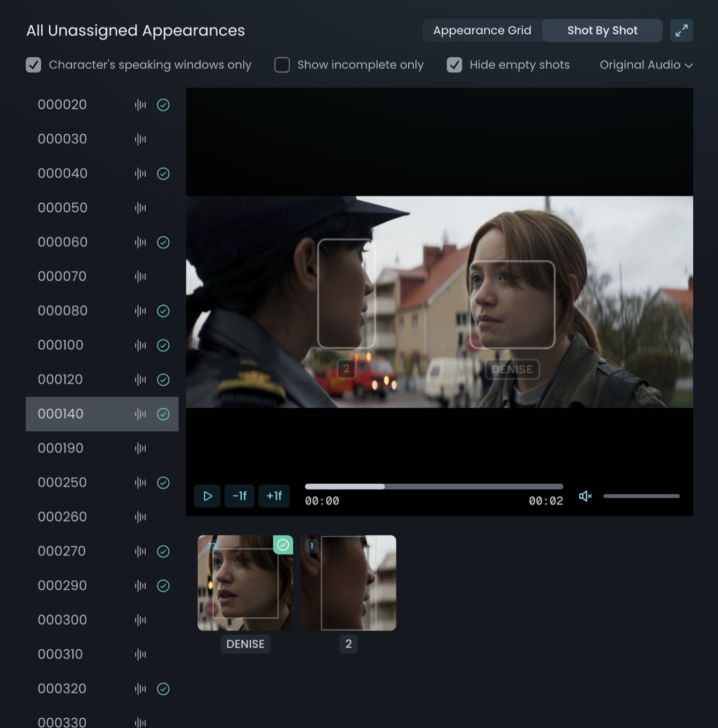Click waveform icon for shot 000140
This screenshot has height=728, width=718.
coord(140,414)
